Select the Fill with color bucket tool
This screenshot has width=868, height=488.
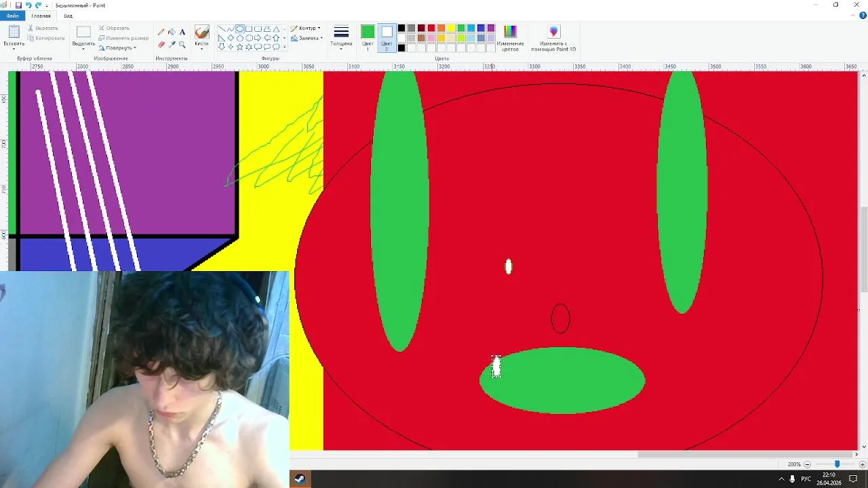(172, 32)
